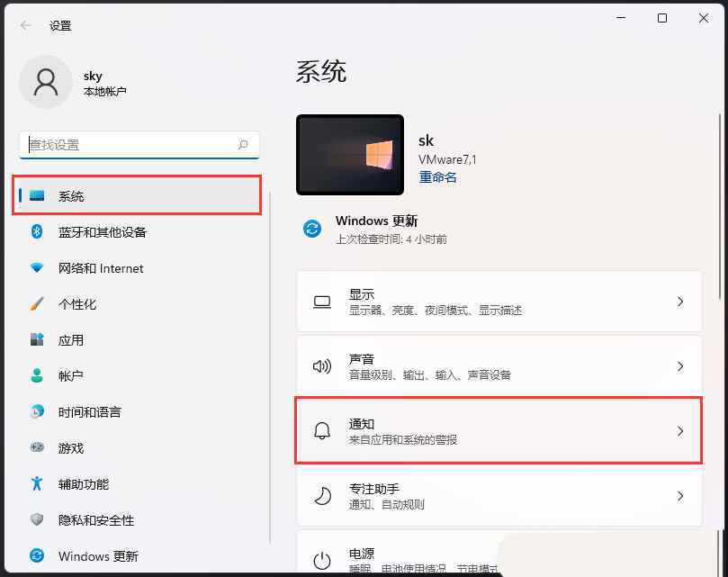Expand the 显示 chevron arrow

[680, 302]
